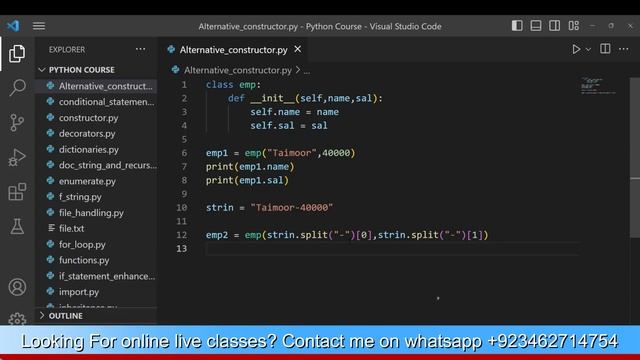640x360 pixels.
Task: Click the text file icon beside file.txt
Action: pos(51,228)
